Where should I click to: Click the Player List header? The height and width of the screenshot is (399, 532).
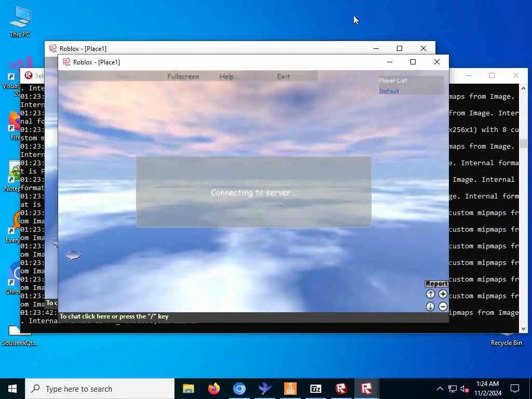click(x=393, y=81)
